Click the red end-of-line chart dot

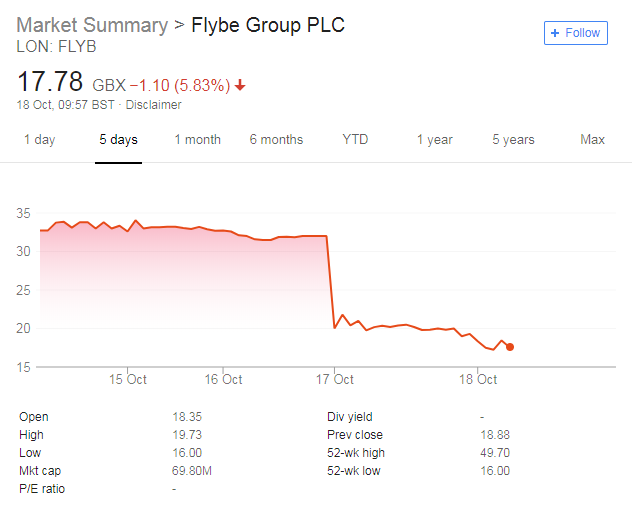coord(510,347)
